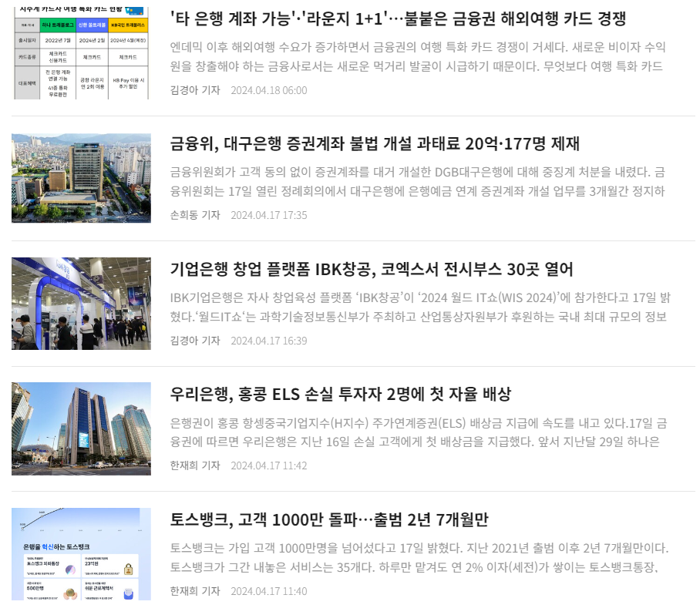700x615 pixels.
Task: Click the summary beginning '은행권이 홍콩 항셍중국기업지수'
Action: tap(419, 432)
